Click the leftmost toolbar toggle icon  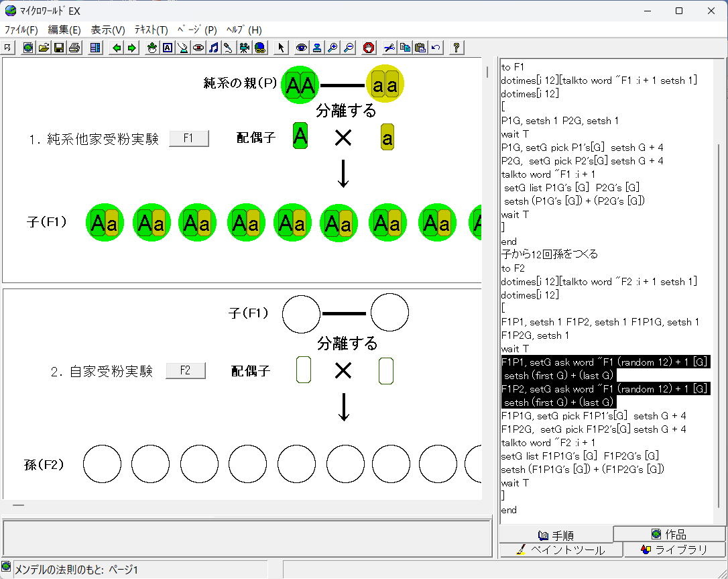[8, 48]
